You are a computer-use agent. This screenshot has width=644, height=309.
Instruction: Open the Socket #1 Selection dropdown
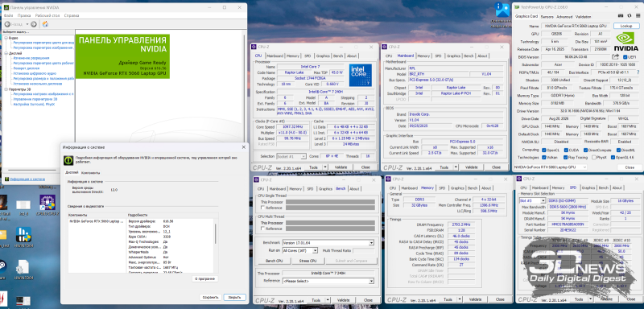291,156
